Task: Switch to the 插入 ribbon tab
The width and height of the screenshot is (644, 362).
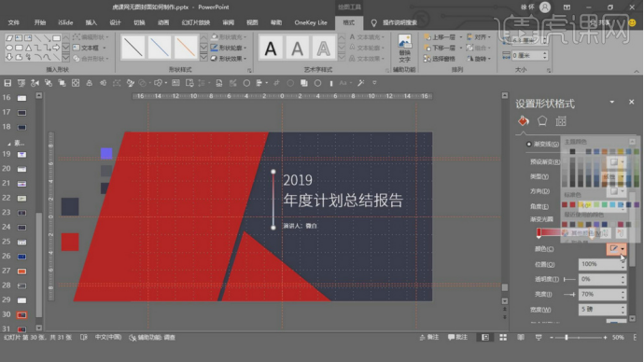Action: coord(91,22)
